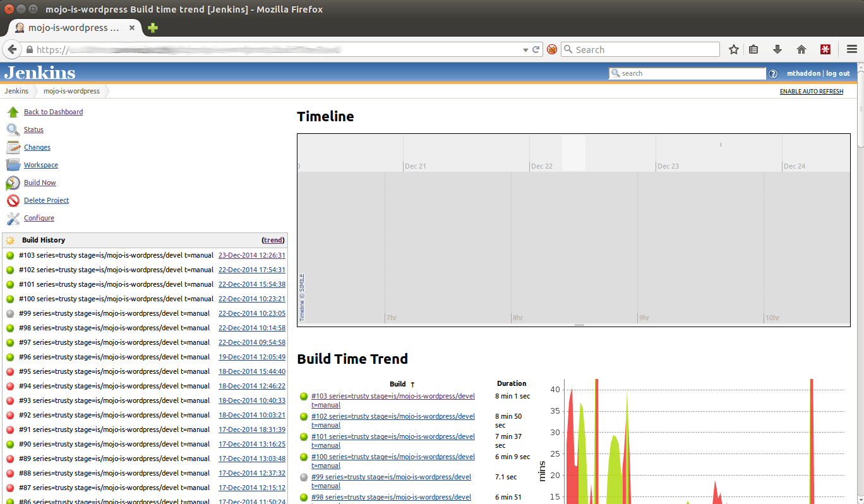Click the search help question-mark icon

click(773, 74)
